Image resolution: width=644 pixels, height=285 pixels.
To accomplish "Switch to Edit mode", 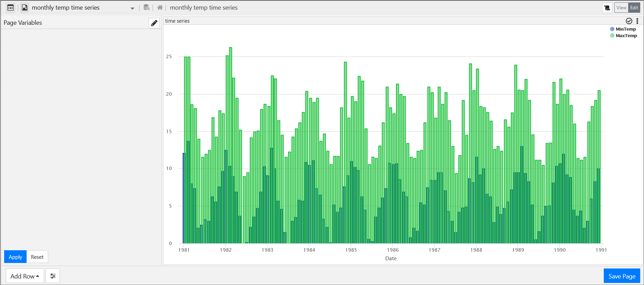I will [x=634, y=8].
